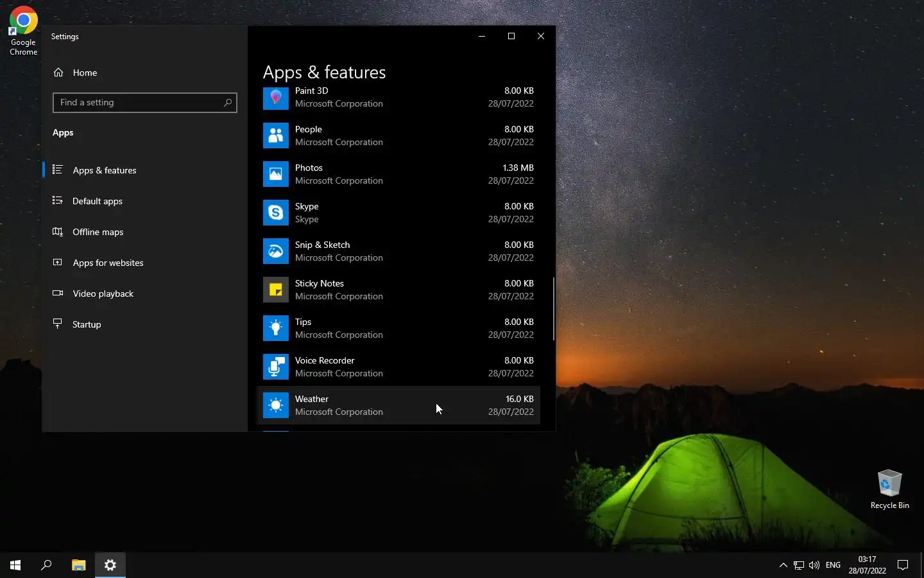Click the Tips lightbulb icon
The image size is (924, 578).
coord(276,328)
